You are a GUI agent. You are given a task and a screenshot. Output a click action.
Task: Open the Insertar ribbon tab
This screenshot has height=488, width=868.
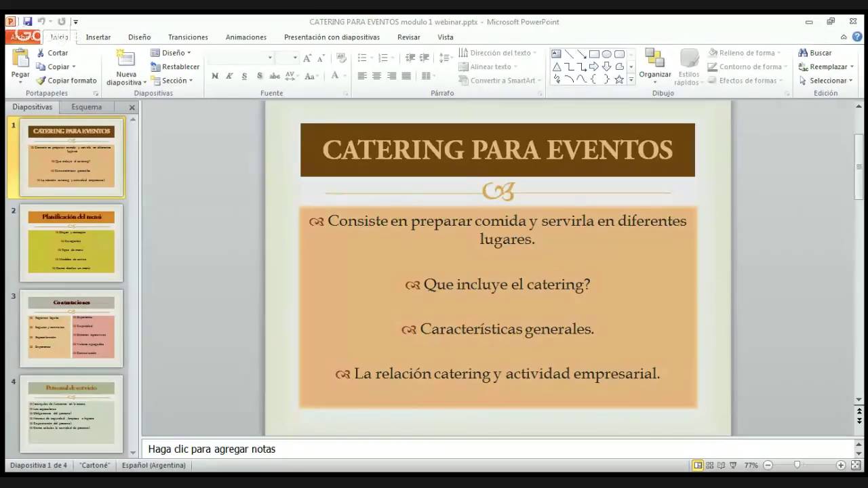pyautogui.click(x=98, y=37)
